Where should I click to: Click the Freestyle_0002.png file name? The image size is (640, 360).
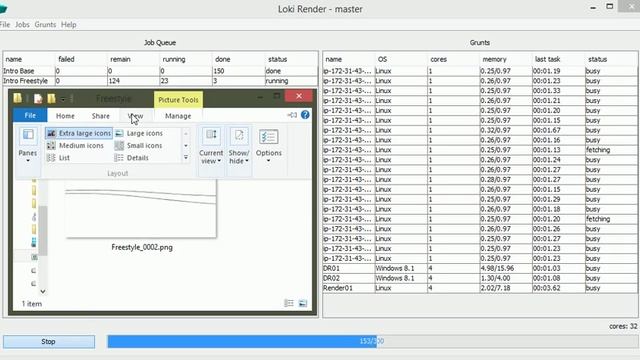[142, 247]
